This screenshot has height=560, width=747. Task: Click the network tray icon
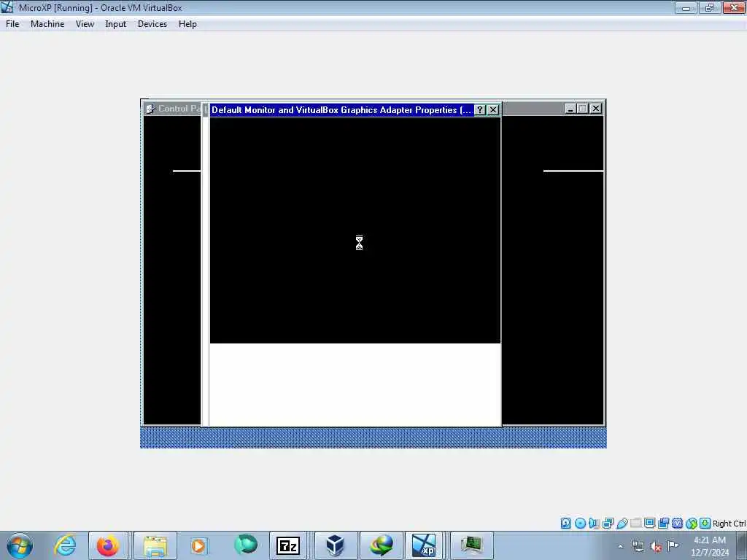(x=638, y=547)
